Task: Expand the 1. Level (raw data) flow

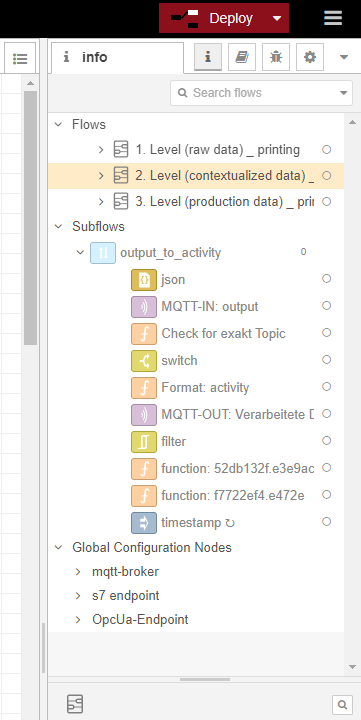Action: pyautogui.click(x=102, y=150)
